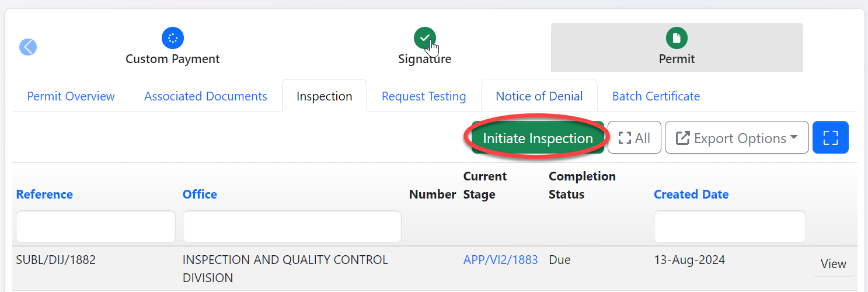Go to the Request Testing tab
868x292 pixels.
click(x=423, y=96)
